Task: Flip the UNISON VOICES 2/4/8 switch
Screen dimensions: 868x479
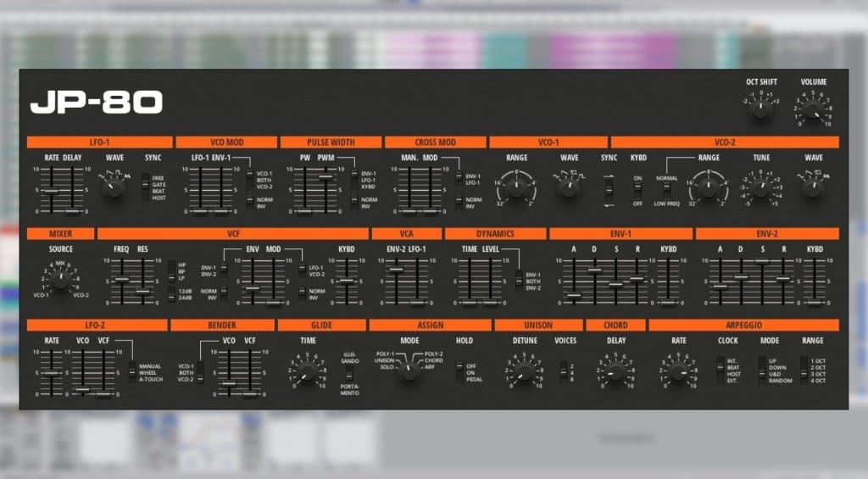Action: click(564, 373)
